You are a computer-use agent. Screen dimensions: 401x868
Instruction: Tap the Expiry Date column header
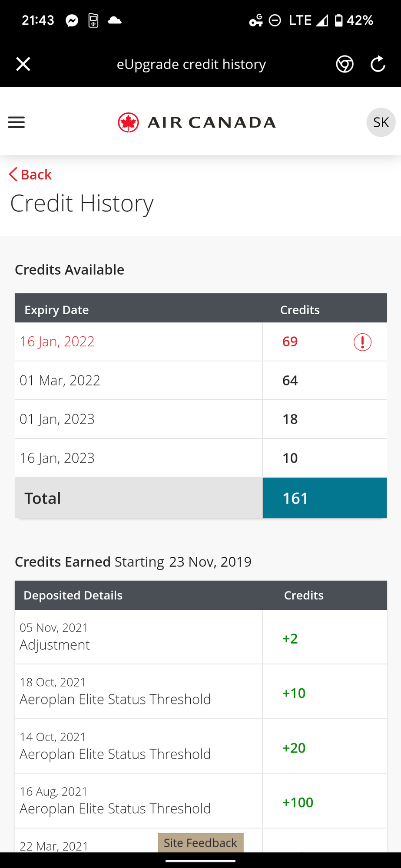coord(56,310)
